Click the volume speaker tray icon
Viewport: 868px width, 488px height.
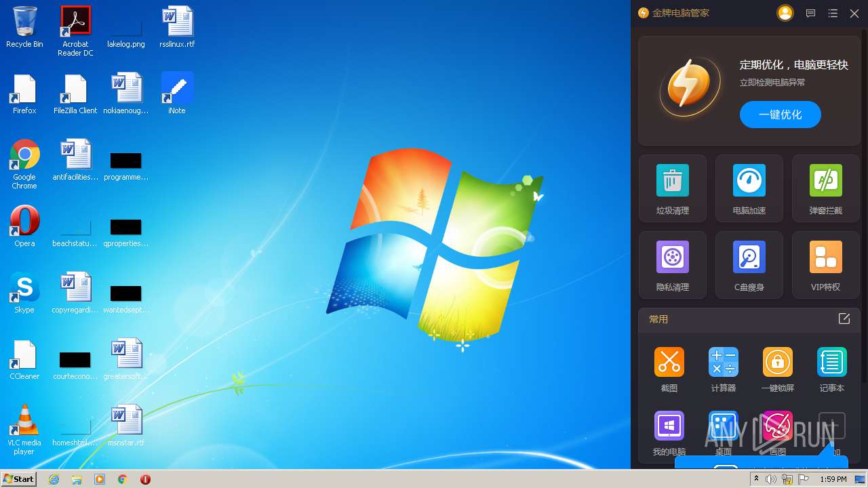771,479
